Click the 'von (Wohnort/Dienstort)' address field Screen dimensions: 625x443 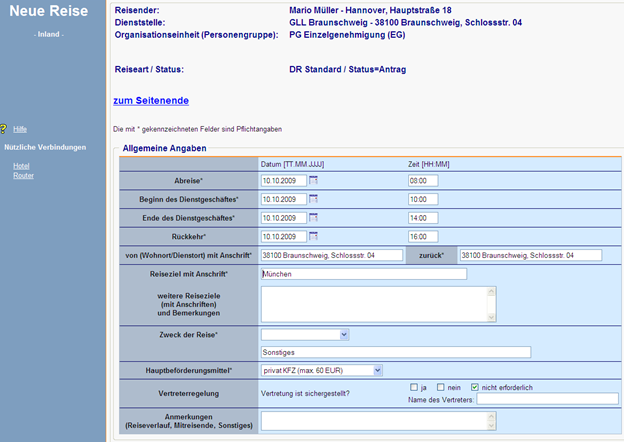click(x=332, y=255)
